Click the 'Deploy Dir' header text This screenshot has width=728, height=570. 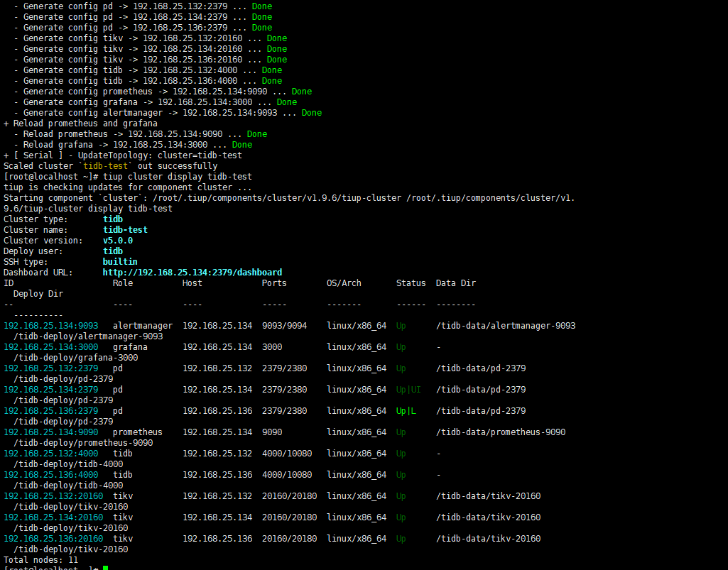coord(38,294)
